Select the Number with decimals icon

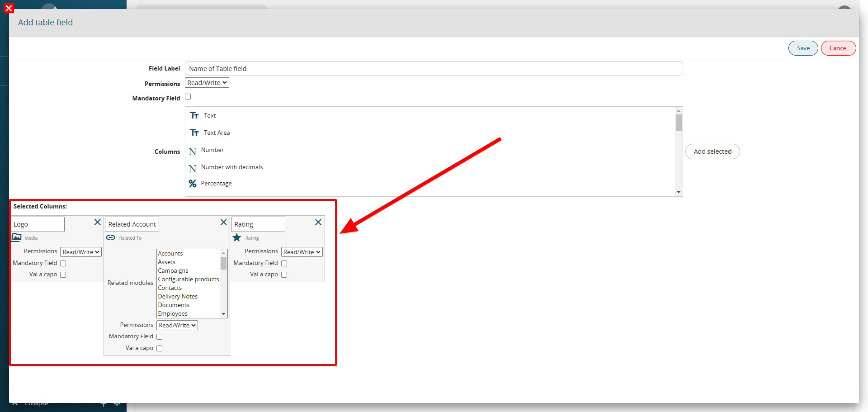193,169
